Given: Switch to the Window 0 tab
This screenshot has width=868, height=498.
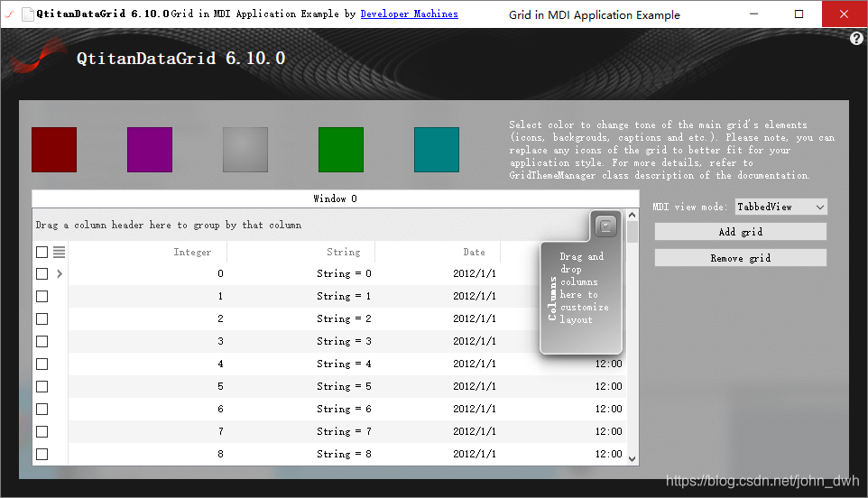Looking at the screenshot, I should pos(336,198).
